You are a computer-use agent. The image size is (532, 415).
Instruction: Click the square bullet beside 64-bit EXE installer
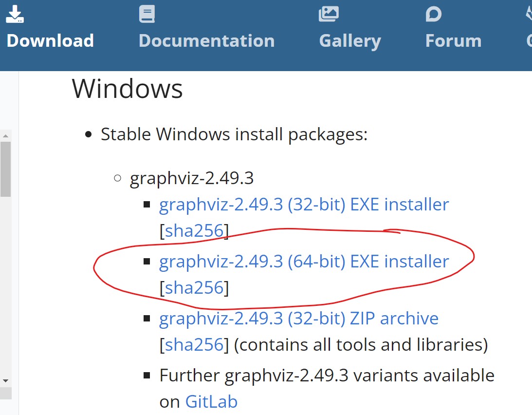pos(147,261)
